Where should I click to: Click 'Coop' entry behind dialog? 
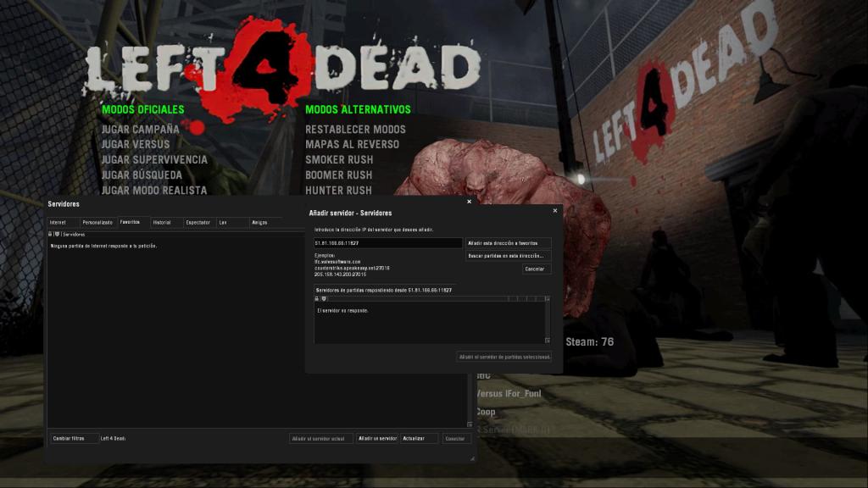coord(486,413)
